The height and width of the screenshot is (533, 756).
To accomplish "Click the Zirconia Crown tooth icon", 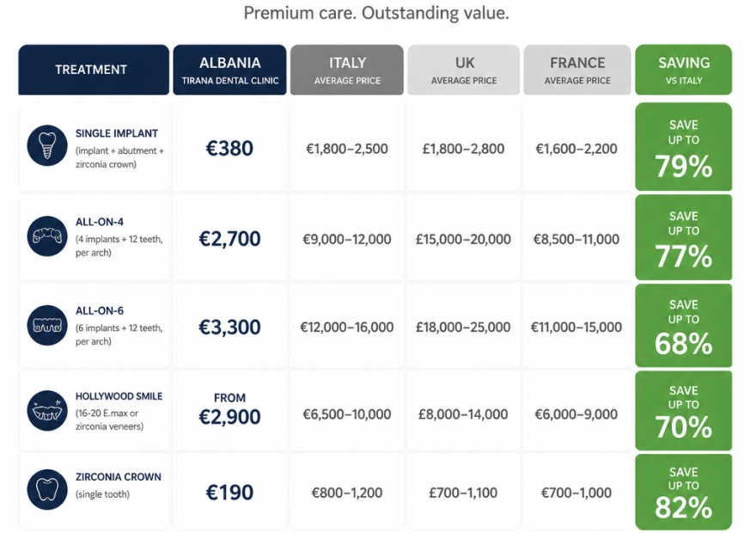I will [47, 490].
